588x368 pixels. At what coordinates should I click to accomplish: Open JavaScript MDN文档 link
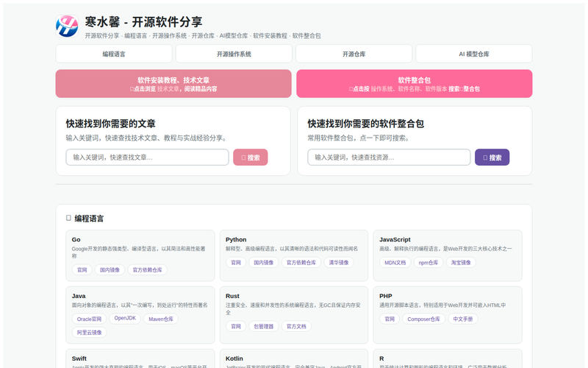[395, 263]
